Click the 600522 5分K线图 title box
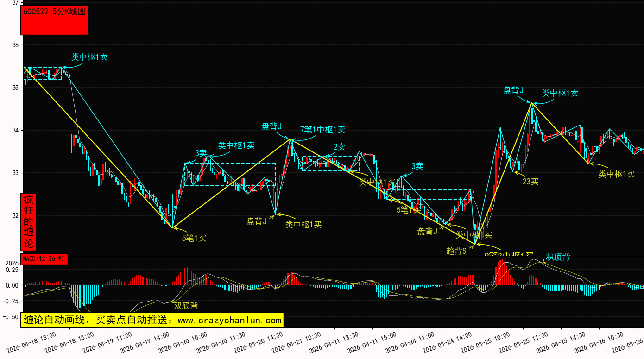 (55, 20)
